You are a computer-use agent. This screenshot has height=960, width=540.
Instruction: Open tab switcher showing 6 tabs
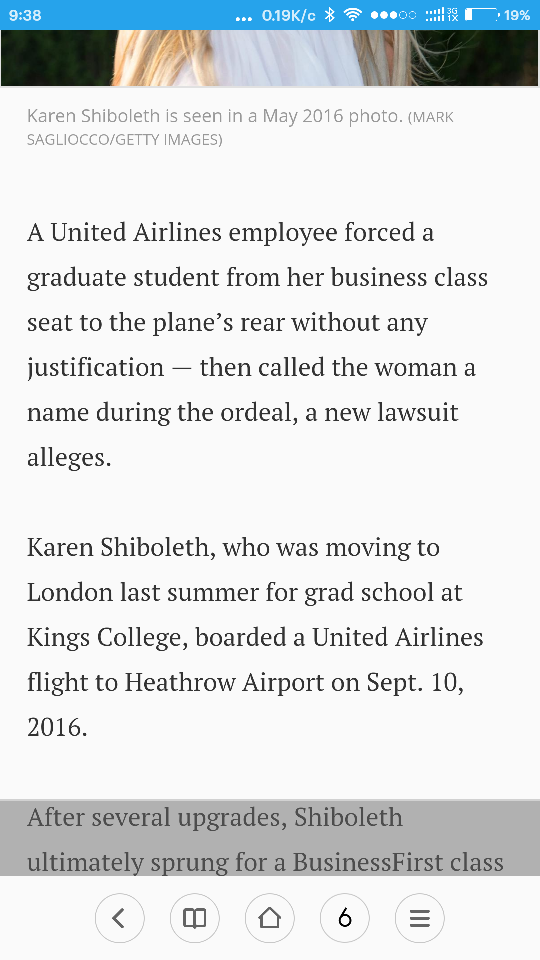point(345,918)
